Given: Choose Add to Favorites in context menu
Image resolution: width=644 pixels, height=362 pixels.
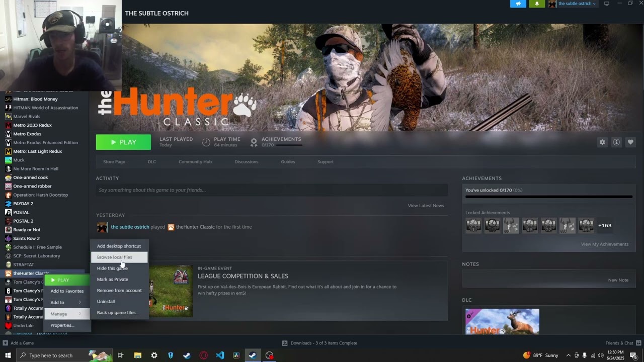Looking at the screenshot, I should pyautogui.click(x=67, y=291).
